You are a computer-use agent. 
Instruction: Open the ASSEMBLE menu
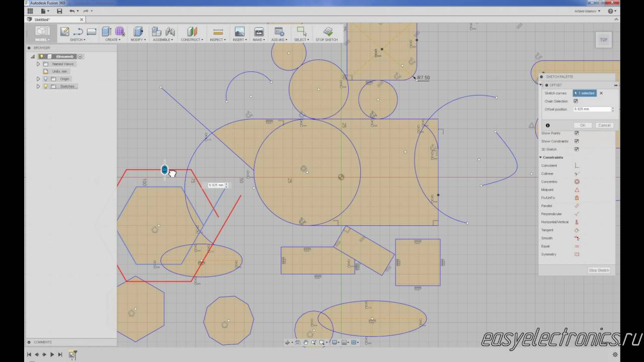click(x=164, y=40)
